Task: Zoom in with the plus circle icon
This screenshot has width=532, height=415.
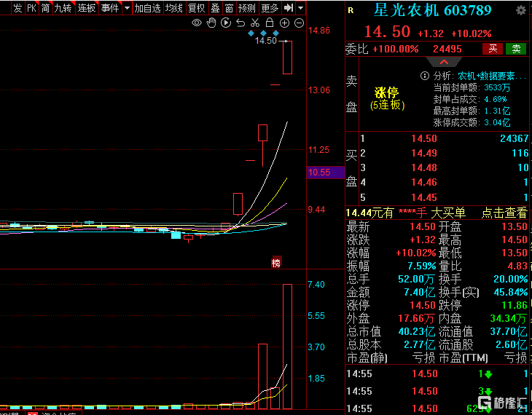Action: point(284,23)
